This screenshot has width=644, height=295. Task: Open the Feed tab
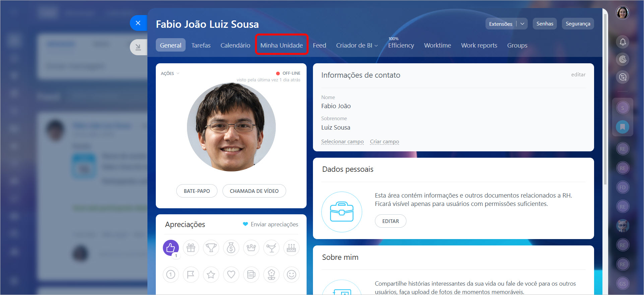coord(319,45)
